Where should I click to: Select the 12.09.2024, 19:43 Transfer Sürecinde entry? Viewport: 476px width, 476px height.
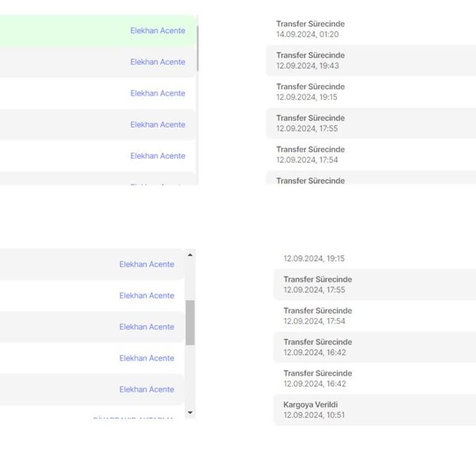point(371,60)
